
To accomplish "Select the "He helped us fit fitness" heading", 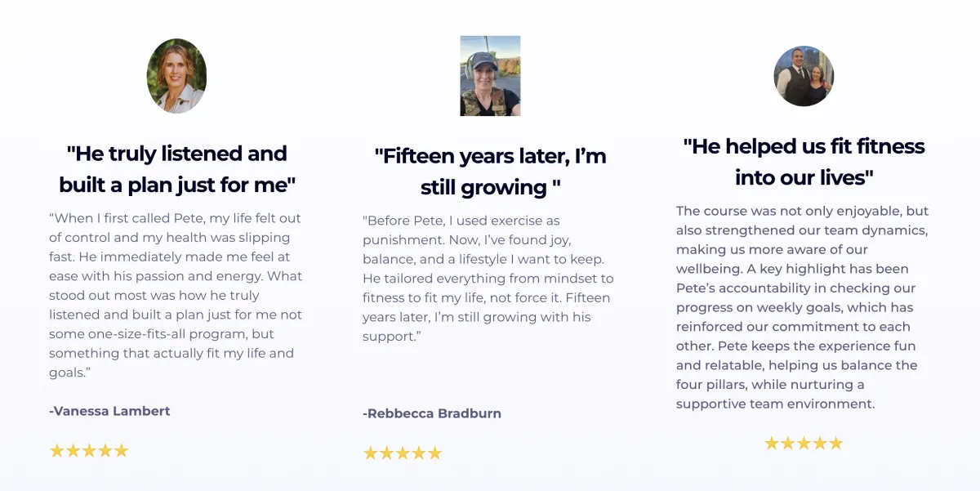I will coord(804,162).
